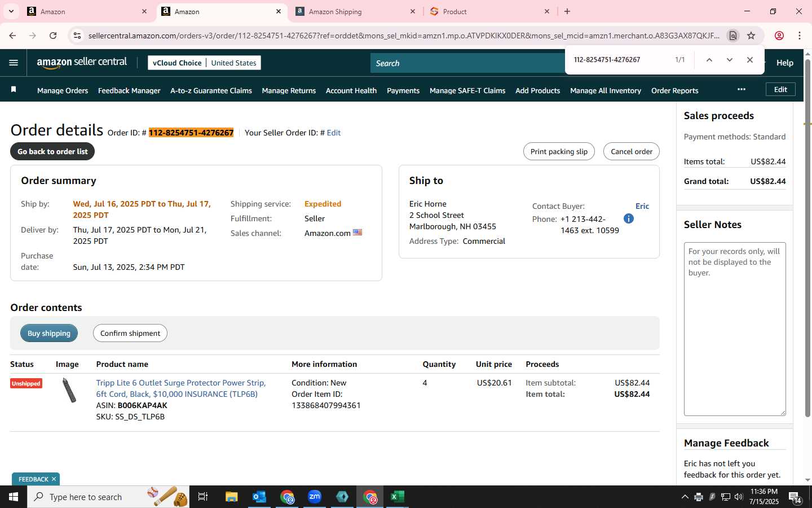Close the Amazon Shipping tab
The height and width of the screenshot is (508, 812).
tap(413, 11)
